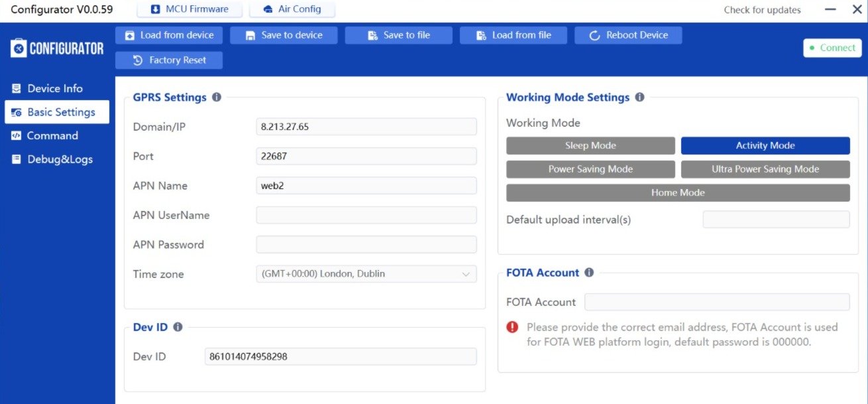Viewport: 868px width, 404px height.
Task: Open the Command page in sidebar
Action: (52, 135)
